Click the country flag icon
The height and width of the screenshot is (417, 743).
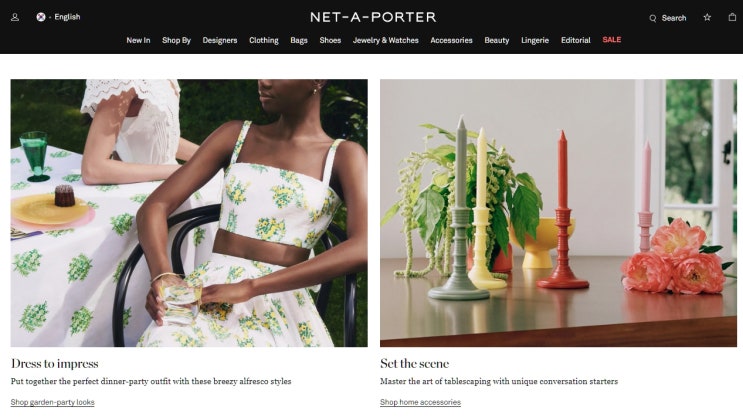41,17
